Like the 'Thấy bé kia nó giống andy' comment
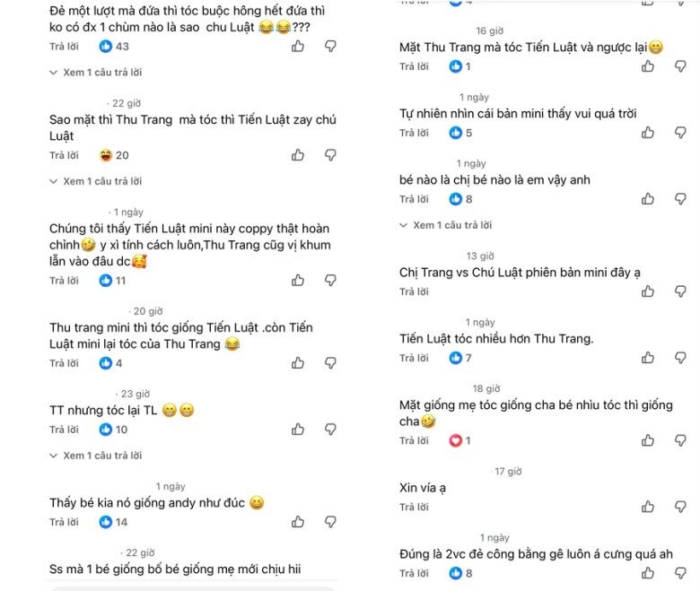Image resolution: width=700 pixels, height=591 pixels. (298, 522)
